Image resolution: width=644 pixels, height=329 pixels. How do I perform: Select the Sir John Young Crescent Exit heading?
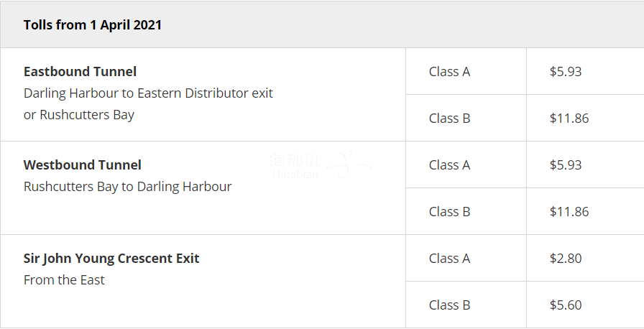pyautogui.click(x=111, y=259)
